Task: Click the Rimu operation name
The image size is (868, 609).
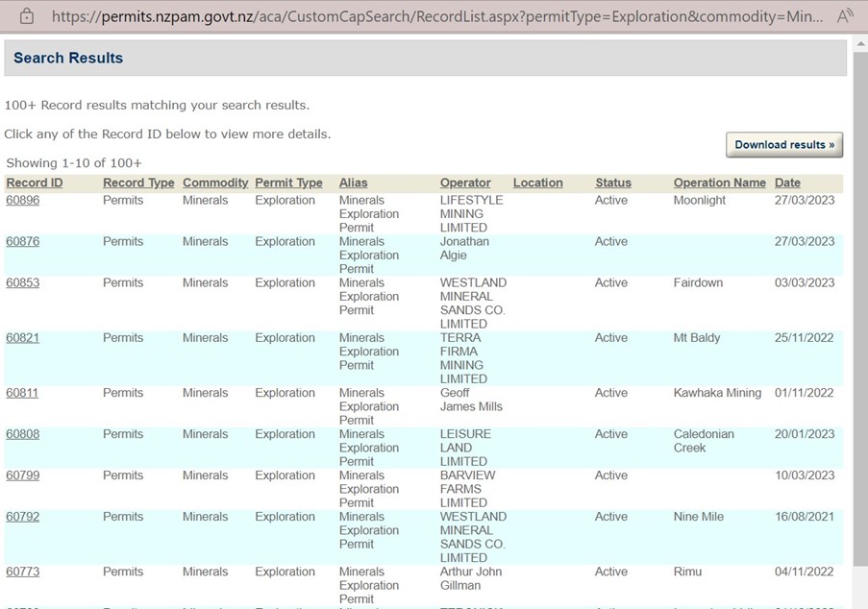Action: tap(687, 572)
